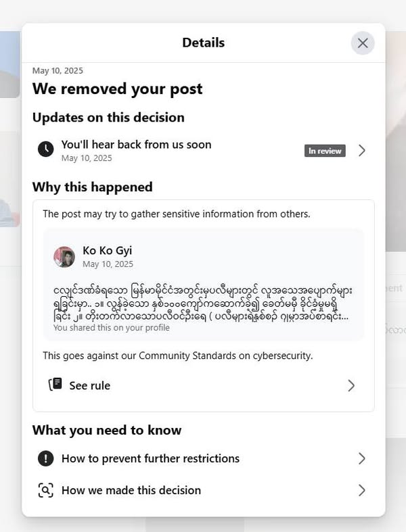Image resolution: width=406 pixels, height=532 pixels.
Task: Click the rule book icon
Action: pos(55,385)
